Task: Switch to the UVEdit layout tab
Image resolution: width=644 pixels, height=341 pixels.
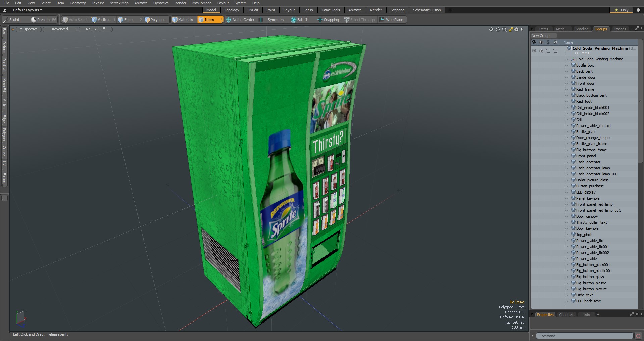Action: (x=253, y=10)
